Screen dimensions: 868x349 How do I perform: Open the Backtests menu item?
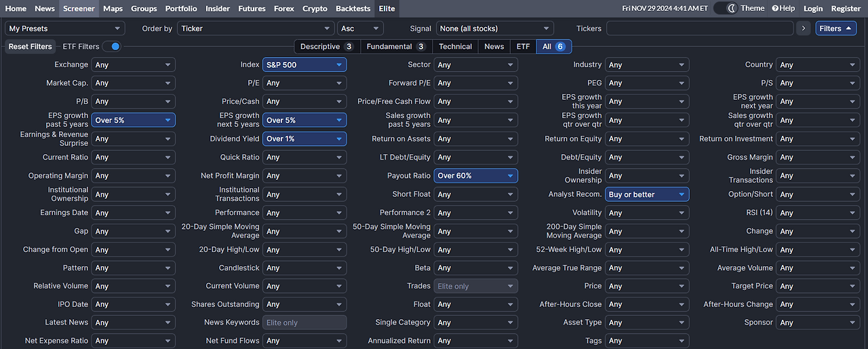(353, 8)
